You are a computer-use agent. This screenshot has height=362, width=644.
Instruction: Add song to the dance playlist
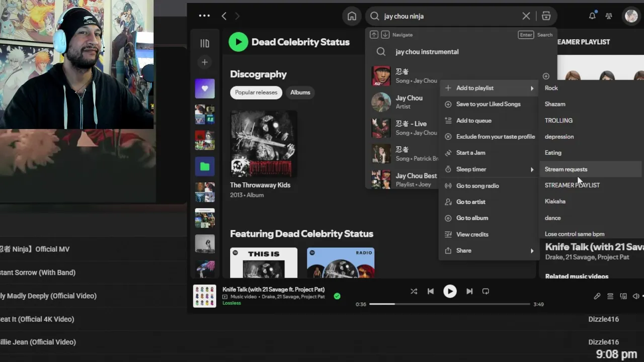[x=591, y=218]
